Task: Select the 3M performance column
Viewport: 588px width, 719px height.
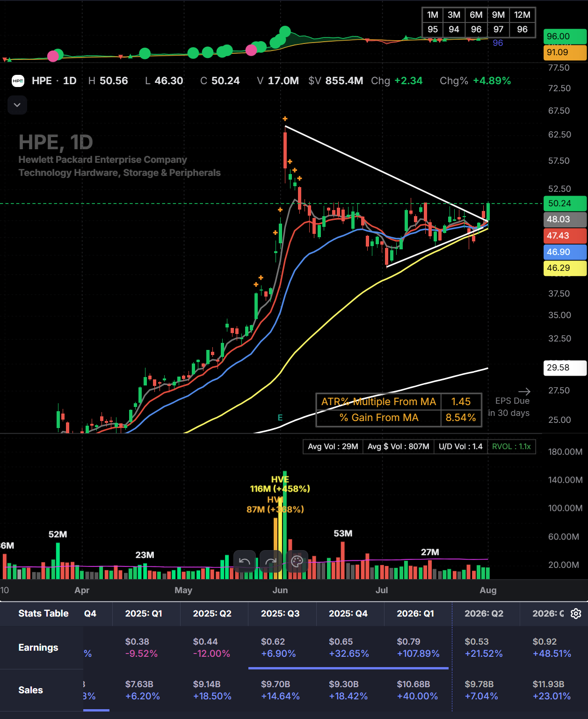Action: pyautogui.click(x=454, y=22)
